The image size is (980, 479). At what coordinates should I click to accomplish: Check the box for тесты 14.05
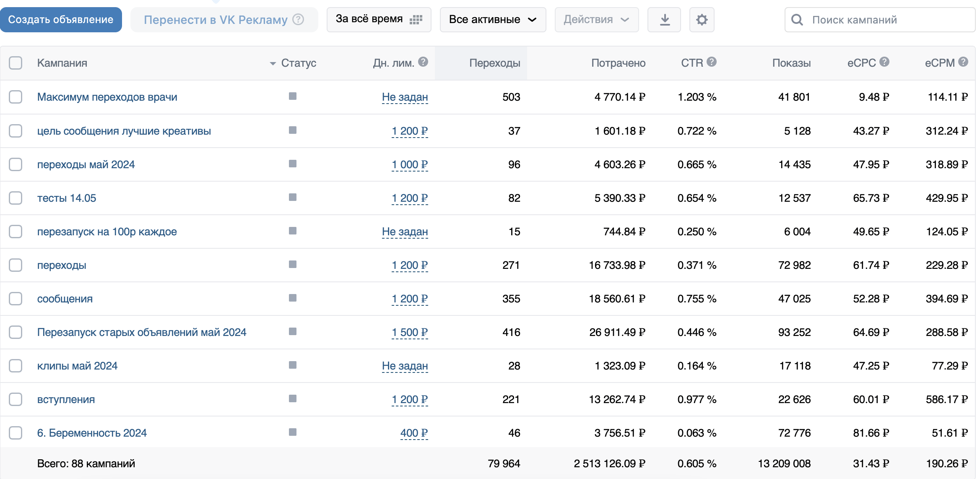(16, 198)
